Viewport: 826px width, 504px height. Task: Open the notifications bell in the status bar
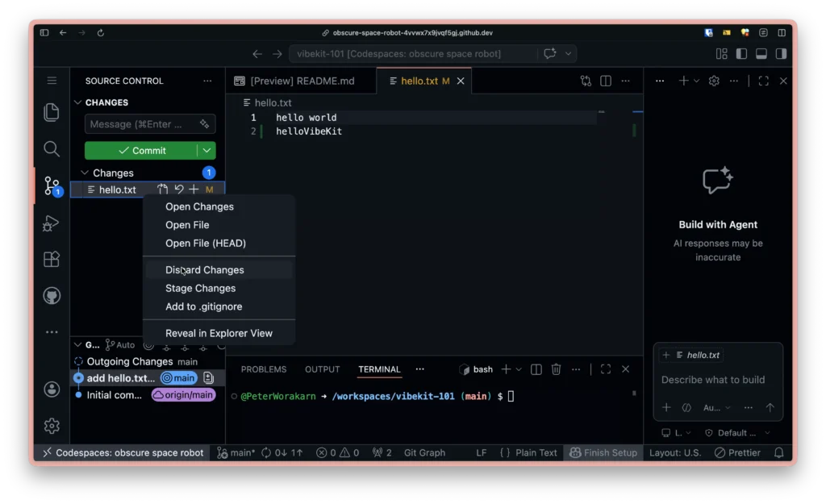pos(779,453)
